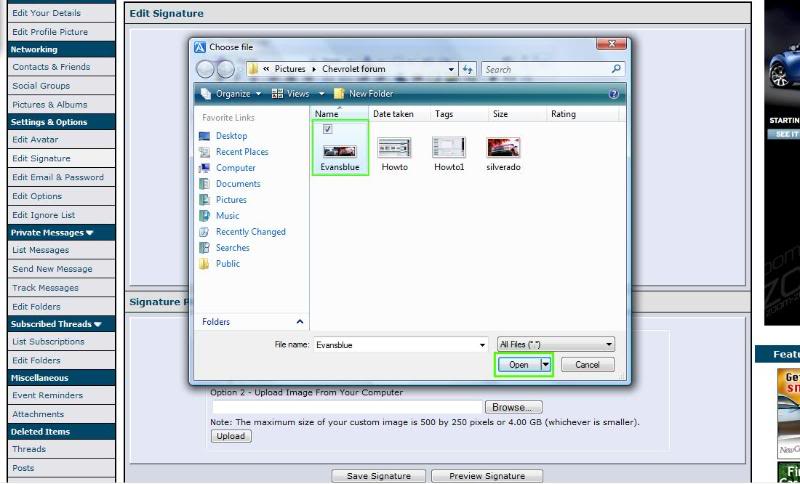This screenshot has width=800, height=484.
Task: Open Recent Places from Favorite Links
Action: click(x=205, y=152)
